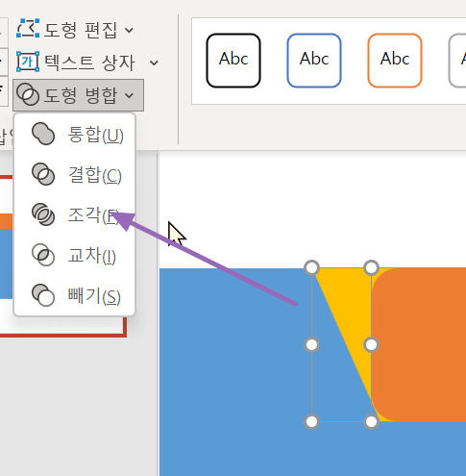Open the 도형 편집 (Edit Shape) menu
The height and width of the screenshot is (476, 466).
click(x=75, y=30)
